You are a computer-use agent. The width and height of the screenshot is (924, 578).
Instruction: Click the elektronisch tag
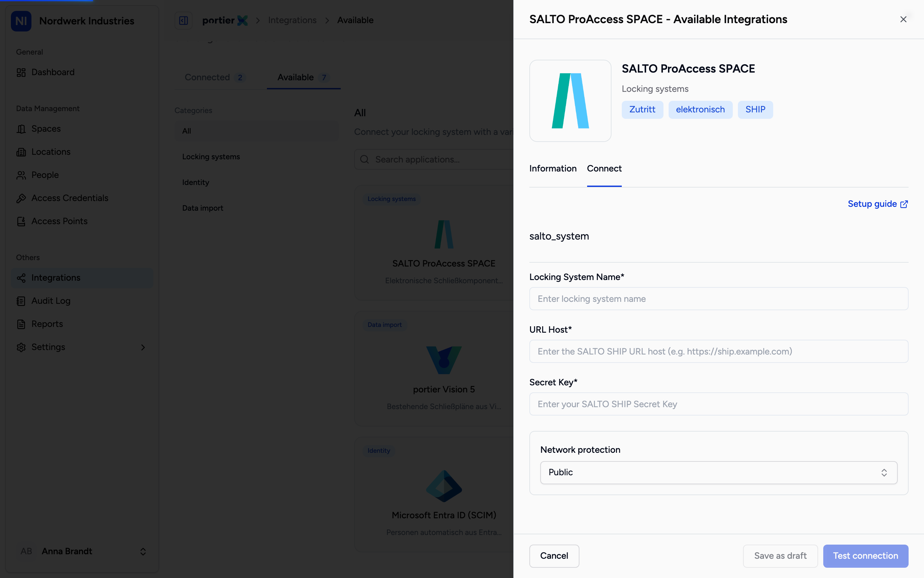click(700, 110)
